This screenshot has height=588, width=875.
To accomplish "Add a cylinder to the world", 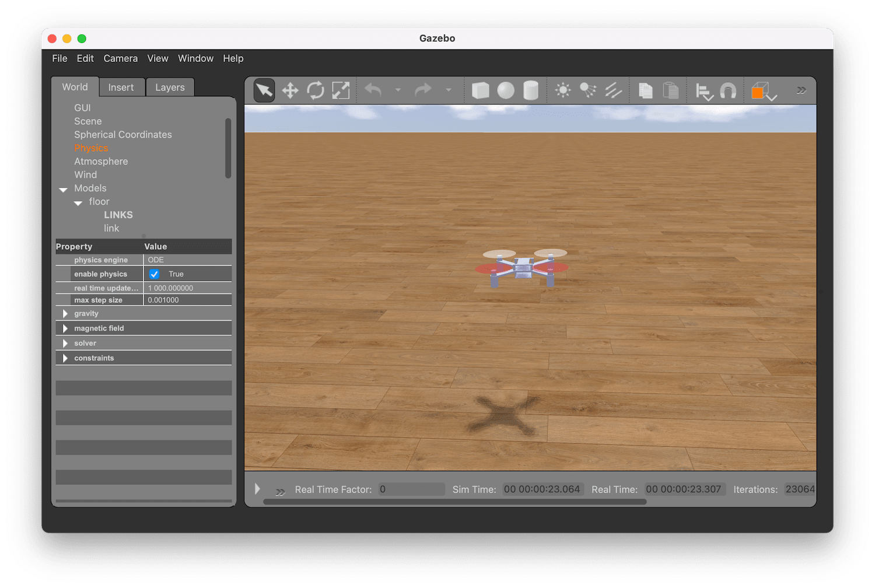I will tap(530, 90).
